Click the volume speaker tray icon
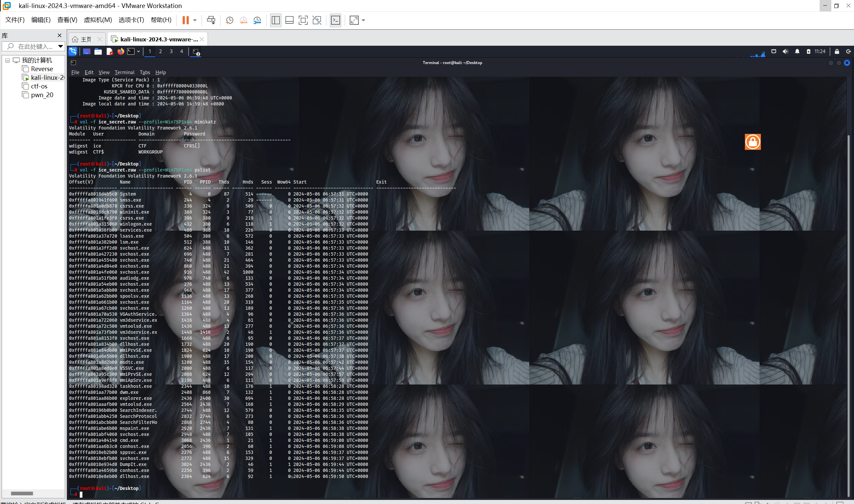 click(785, 52)
